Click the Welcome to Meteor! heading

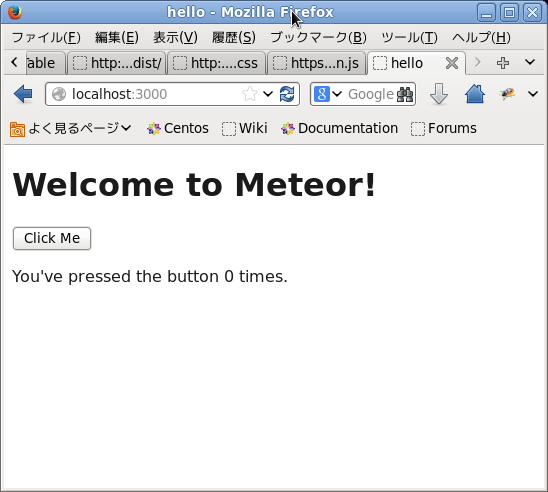click(x=194, y=184)
